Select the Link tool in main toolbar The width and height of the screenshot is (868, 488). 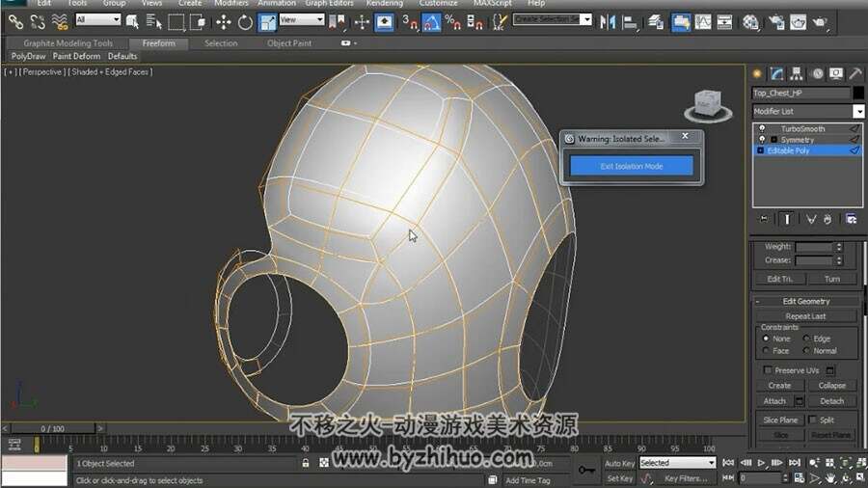(x=15, y=21)
